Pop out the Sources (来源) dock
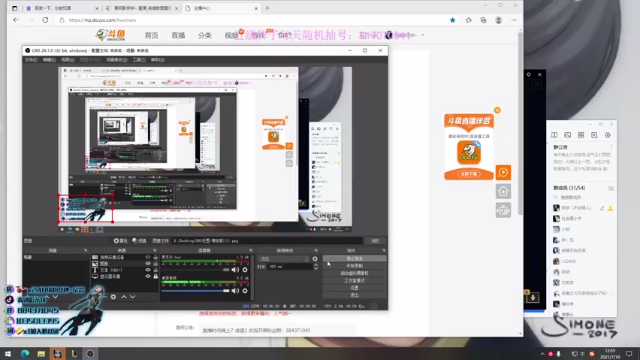 (155, 250)
